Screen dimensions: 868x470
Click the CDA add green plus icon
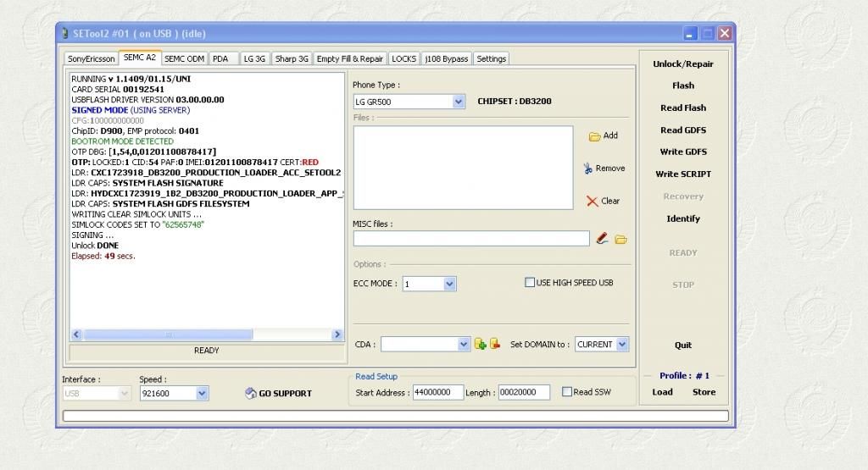coord(480,344)
